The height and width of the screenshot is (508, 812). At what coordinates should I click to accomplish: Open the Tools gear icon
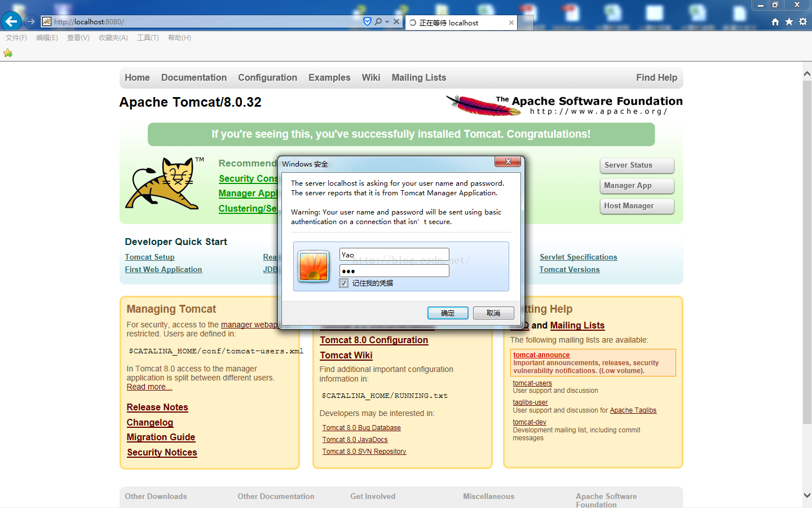(803, 21)
